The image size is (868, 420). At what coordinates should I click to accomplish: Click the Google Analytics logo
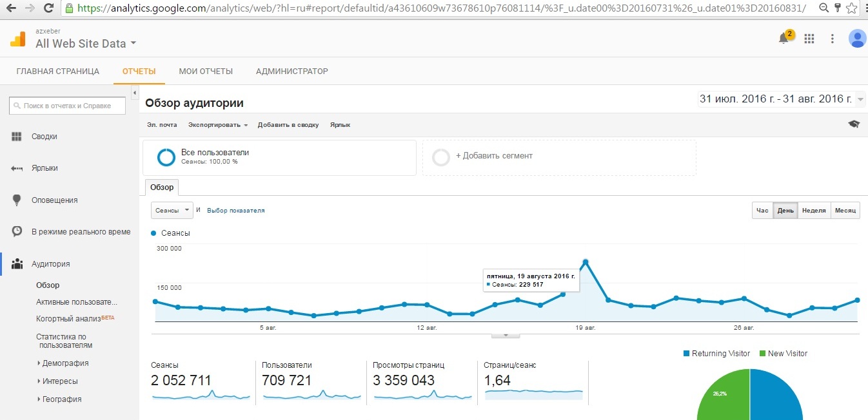(18, 39)
